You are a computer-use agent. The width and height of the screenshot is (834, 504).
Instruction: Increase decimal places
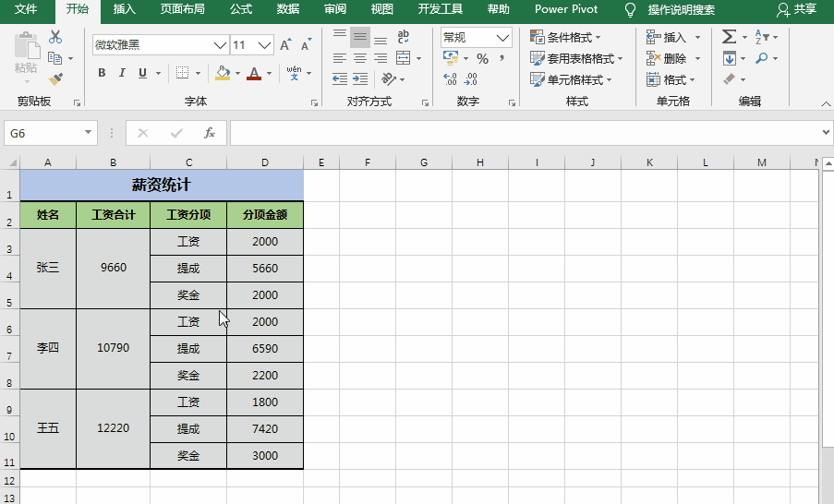[451, 79]
